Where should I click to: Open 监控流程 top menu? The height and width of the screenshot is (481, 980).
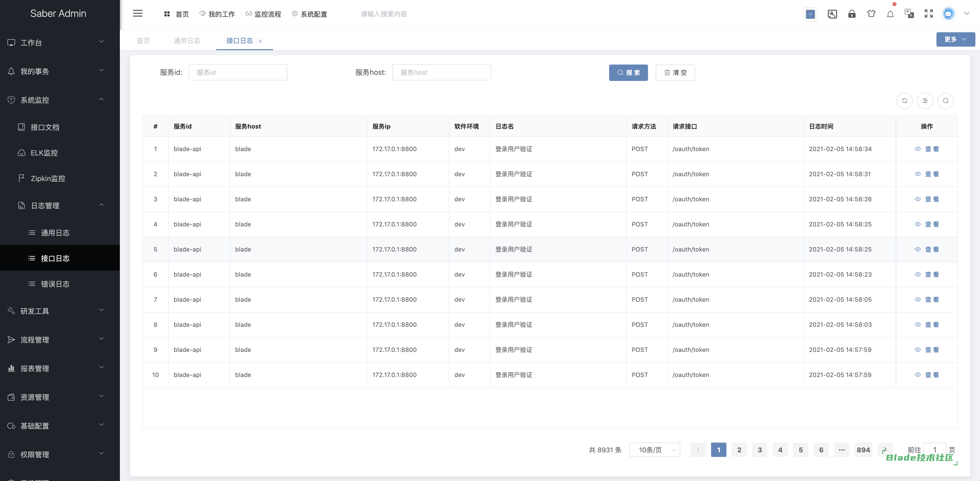[263, 14]
